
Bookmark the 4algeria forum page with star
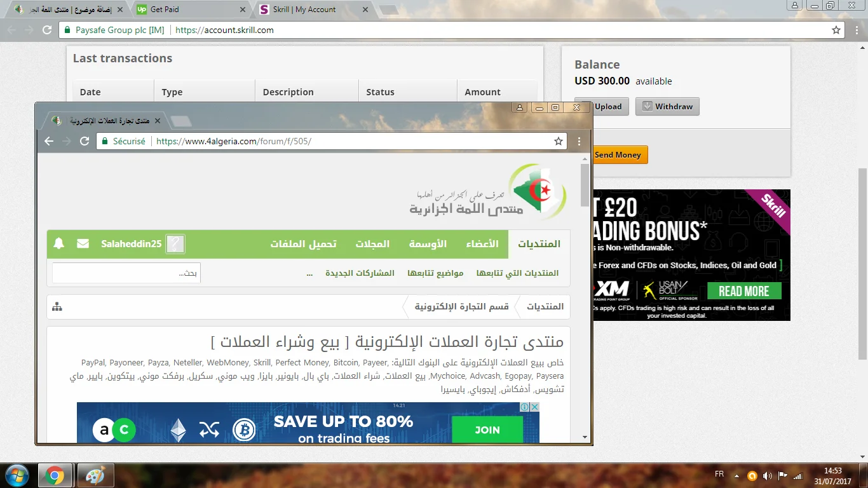click(x=559, y=141)
